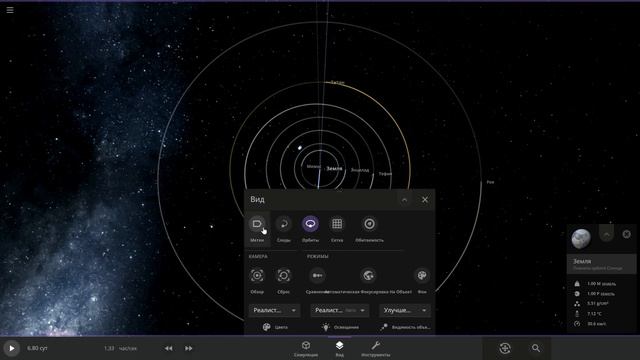This screenshot has width=640, height=360.
Task: Click the speedometer icon in info panel
Action: coord(577,324)
